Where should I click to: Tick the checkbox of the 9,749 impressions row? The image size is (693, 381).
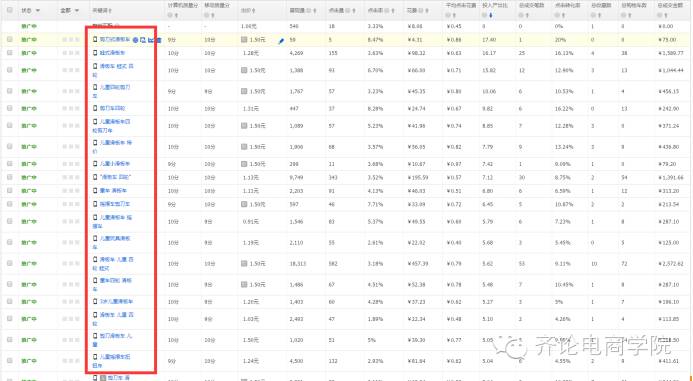(10, 177)
